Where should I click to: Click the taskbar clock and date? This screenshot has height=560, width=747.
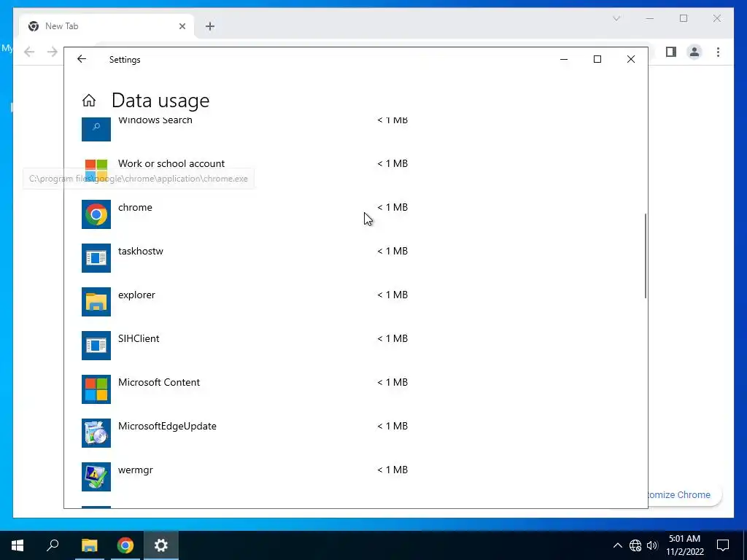(x=684, y=545)
